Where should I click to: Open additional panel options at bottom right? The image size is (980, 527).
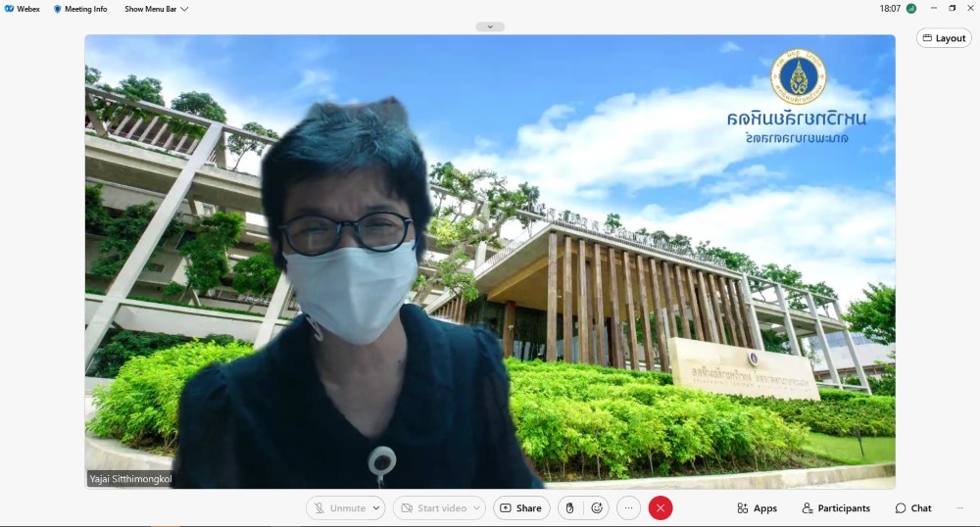(x=959, y=508)
